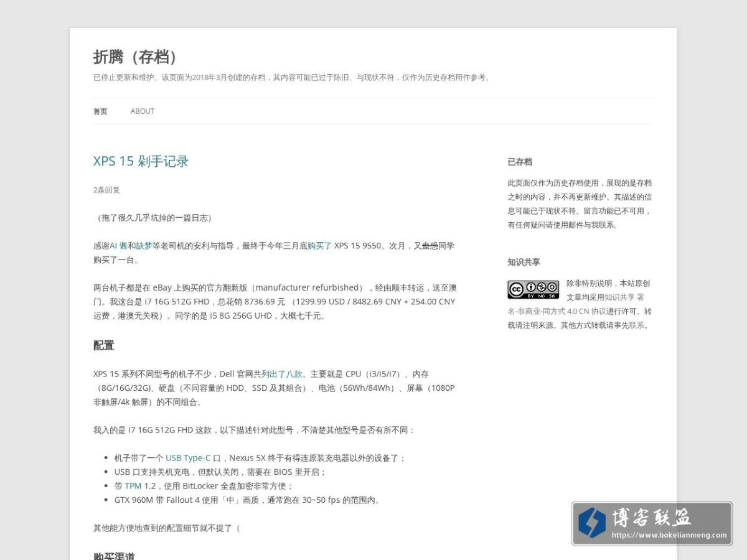
Task: Select the 配置 section heading
Action: pyautogui.click(x=104, y=345)
